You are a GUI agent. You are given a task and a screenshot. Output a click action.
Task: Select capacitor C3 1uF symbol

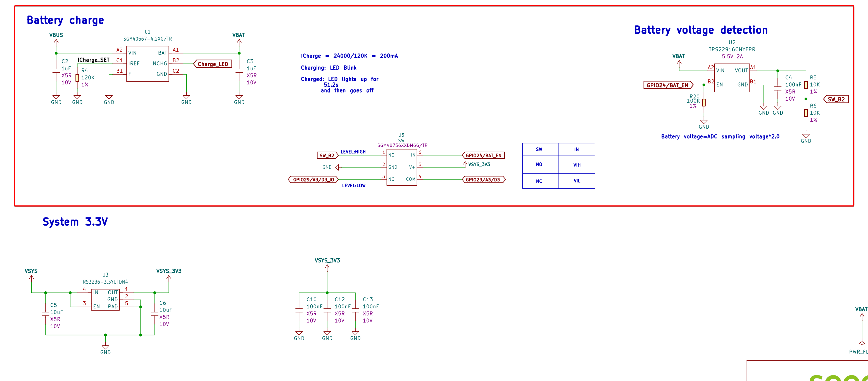coord(239,70)
